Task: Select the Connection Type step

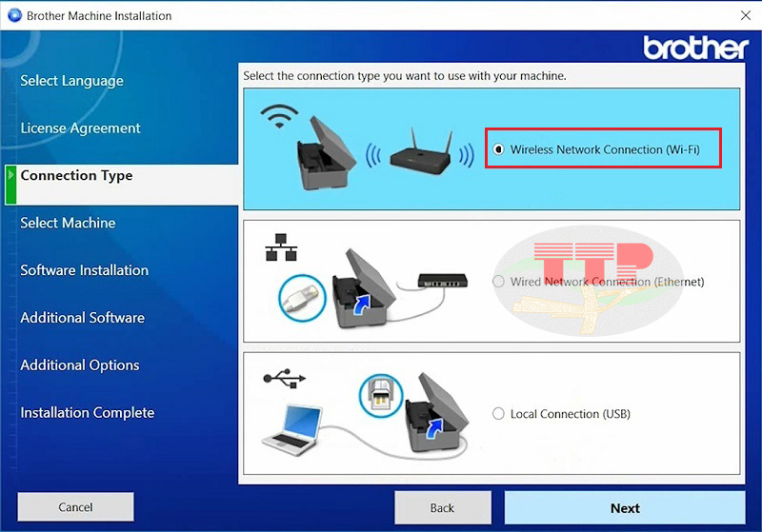Action: (x=122, y=185)
